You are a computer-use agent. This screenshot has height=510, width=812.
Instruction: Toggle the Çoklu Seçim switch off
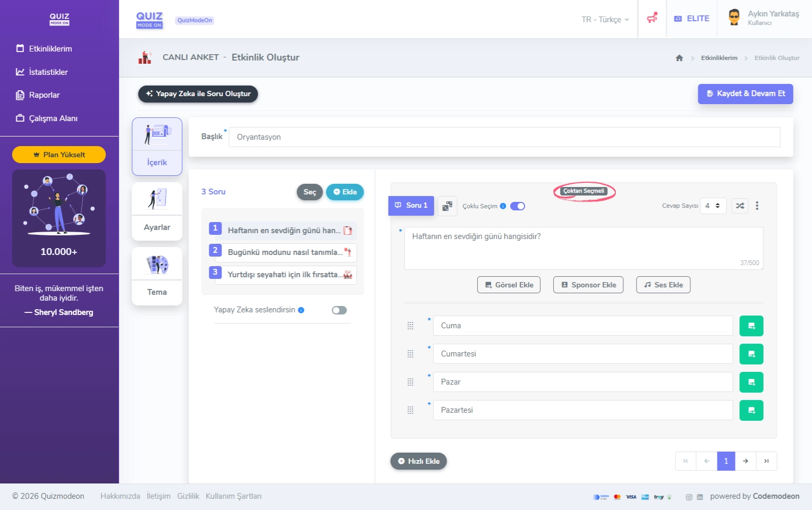click(x=518, y=206)
